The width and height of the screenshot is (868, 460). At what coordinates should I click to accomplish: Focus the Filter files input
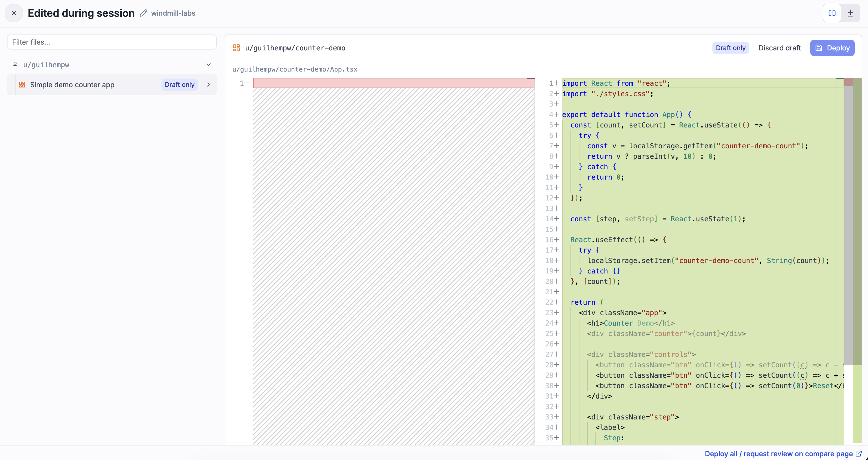(x=112, y=42)
